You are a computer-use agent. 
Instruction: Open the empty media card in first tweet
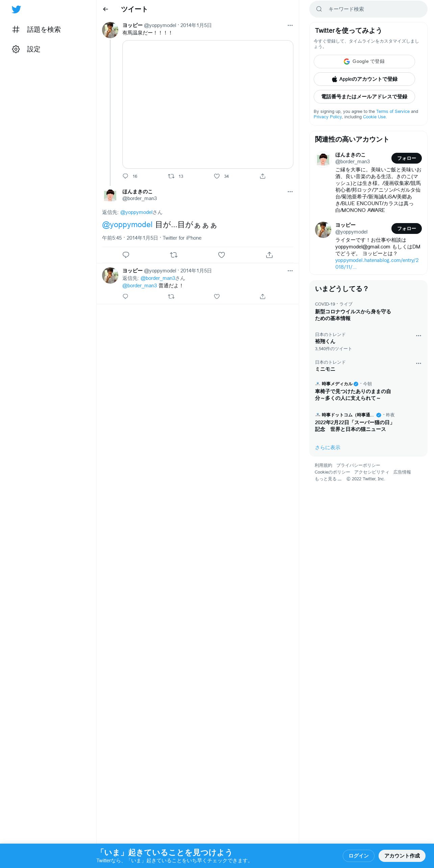tap(208, 104)
